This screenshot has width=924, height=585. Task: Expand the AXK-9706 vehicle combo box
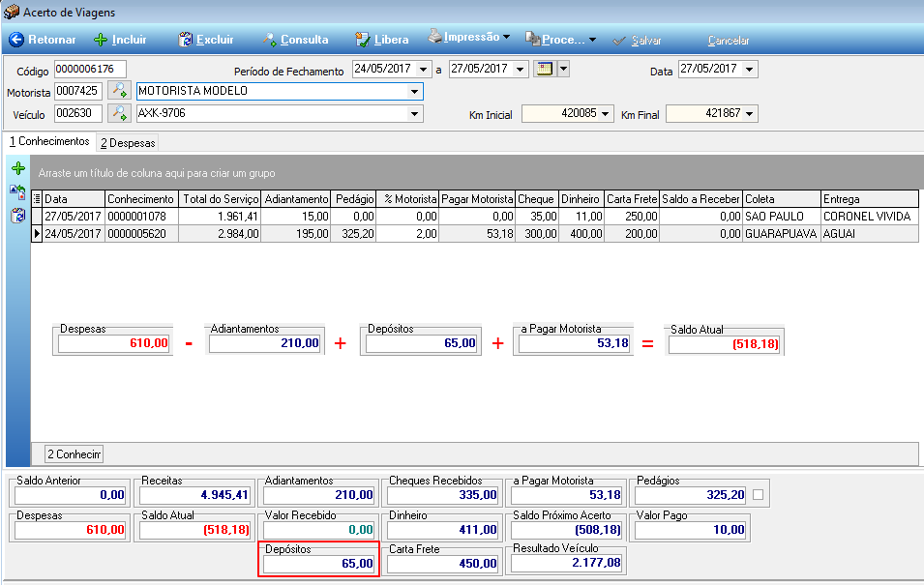pos(414,114)
